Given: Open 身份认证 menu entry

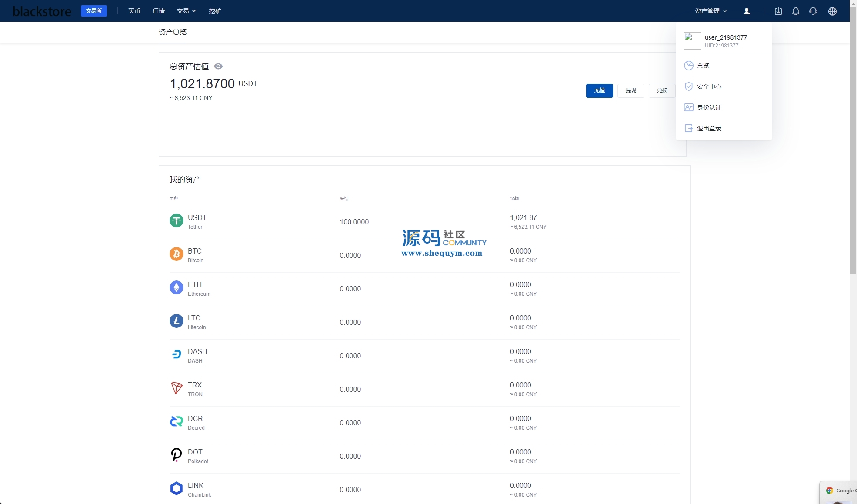Looking at the screenshot, I should [x=709, y=107].
